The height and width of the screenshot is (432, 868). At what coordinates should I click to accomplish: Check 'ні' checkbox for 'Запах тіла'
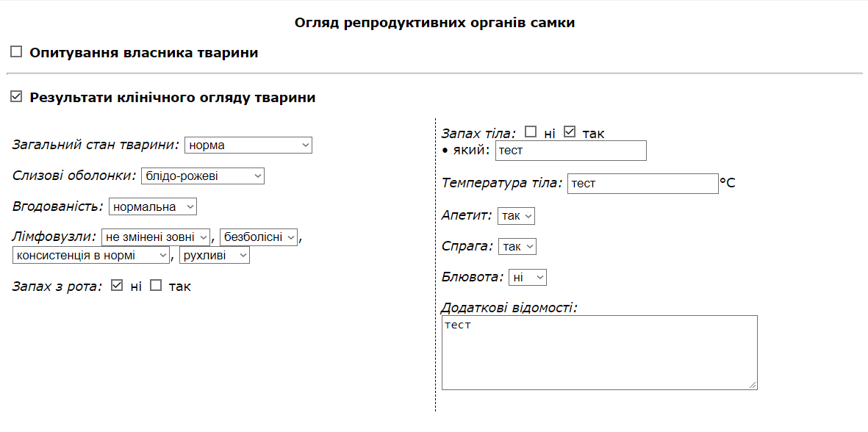tap(531, 132)
